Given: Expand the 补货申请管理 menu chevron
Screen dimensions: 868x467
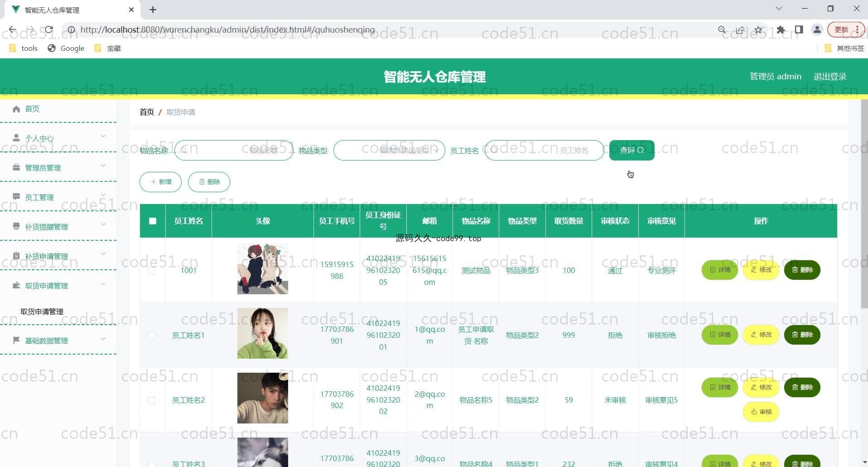Looking at the screenshot, I should [103, 254].
